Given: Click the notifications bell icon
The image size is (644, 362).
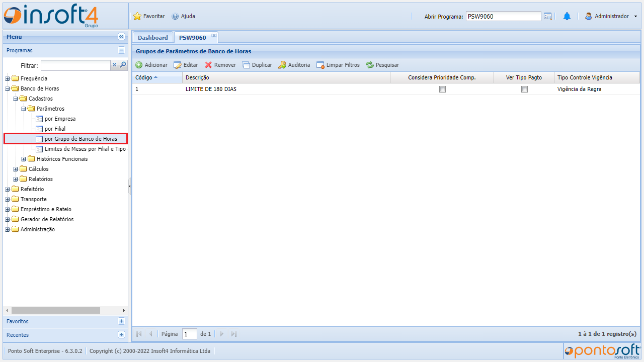Looking at the screenshot, I should tap(567, 16).
